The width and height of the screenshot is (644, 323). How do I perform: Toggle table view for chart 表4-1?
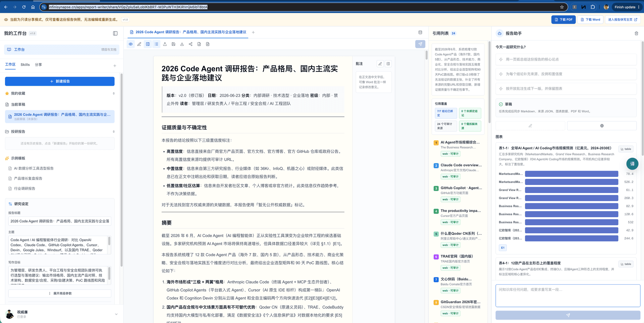tap(626, 264)
